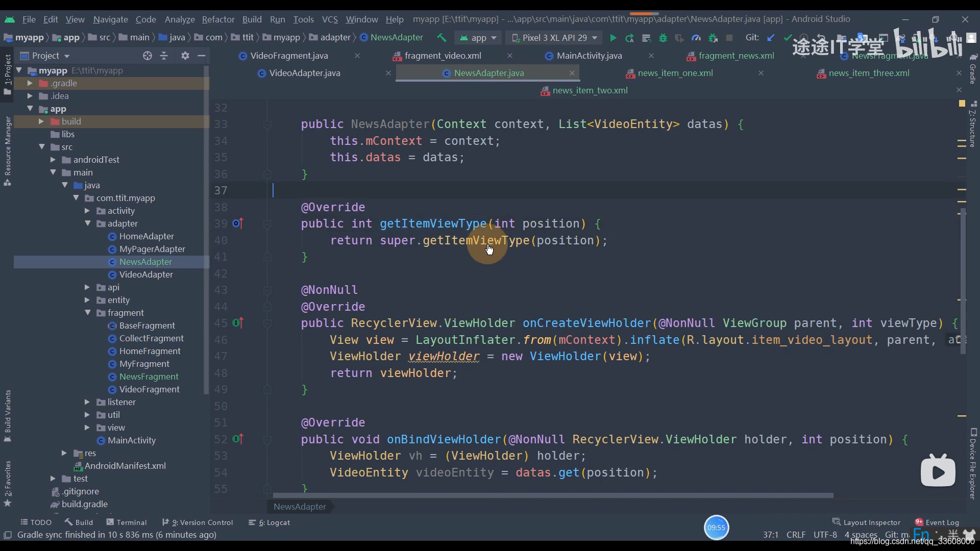Open the File menu
Viewport: 980px width, 551px height.
click(29, 19)
